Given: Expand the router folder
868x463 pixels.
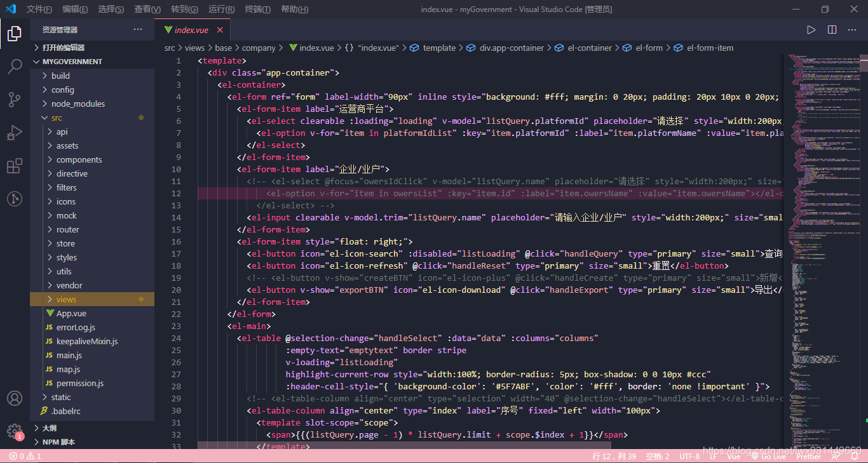Looking at the screenshot, I should tap(92, 229).
